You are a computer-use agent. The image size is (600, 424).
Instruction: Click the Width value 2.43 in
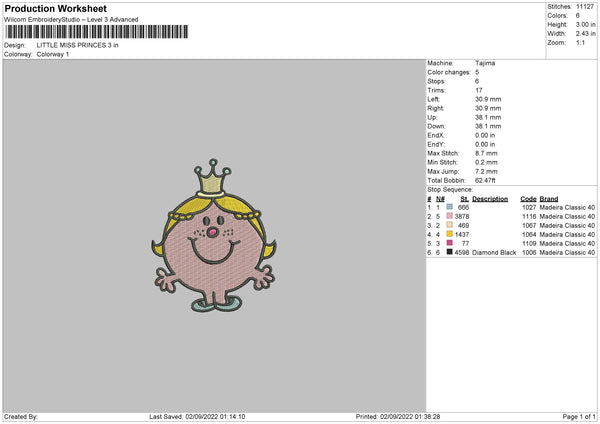pos(585,34)
